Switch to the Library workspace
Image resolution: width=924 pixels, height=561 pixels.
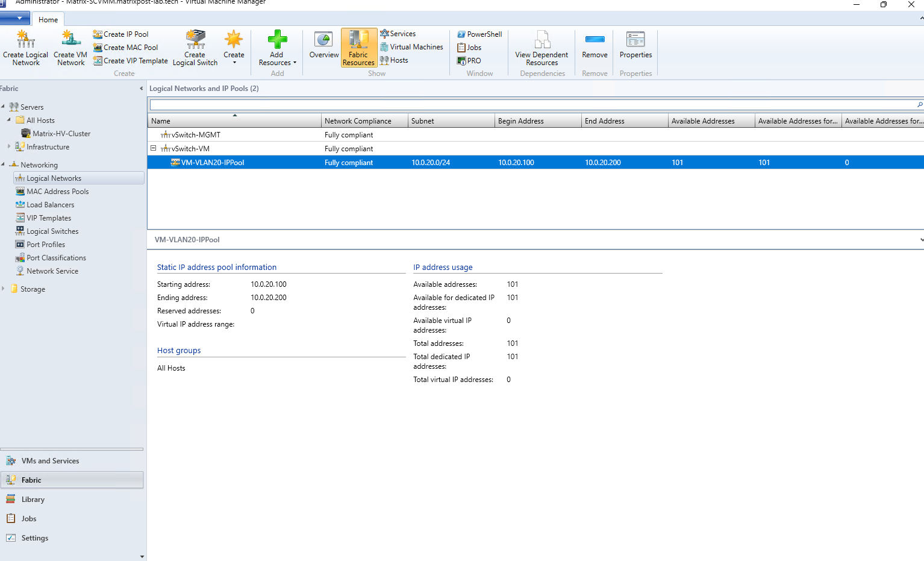coord(72,500)
